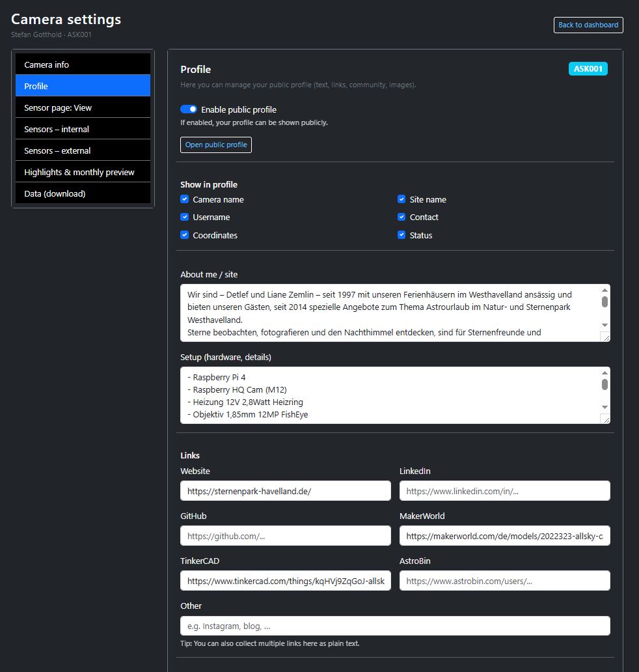
Task: Switch to the Camera info section
Action: (83, 64)
